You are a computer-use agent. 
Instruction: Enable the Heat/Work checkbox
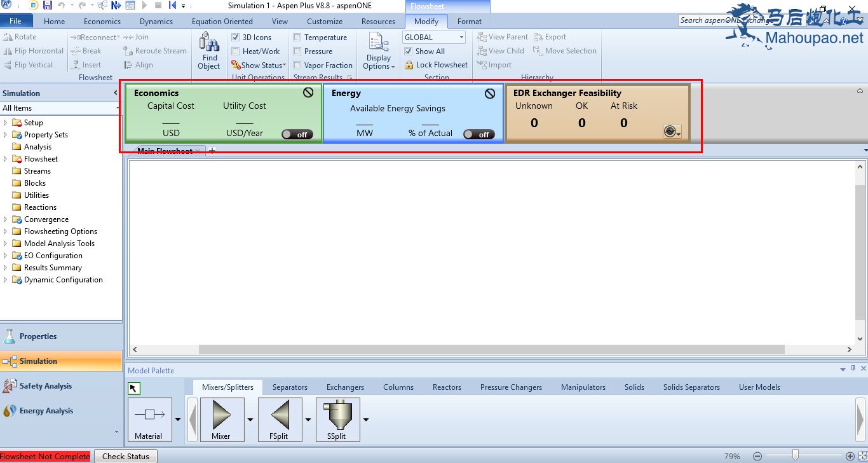pos(236,52)
